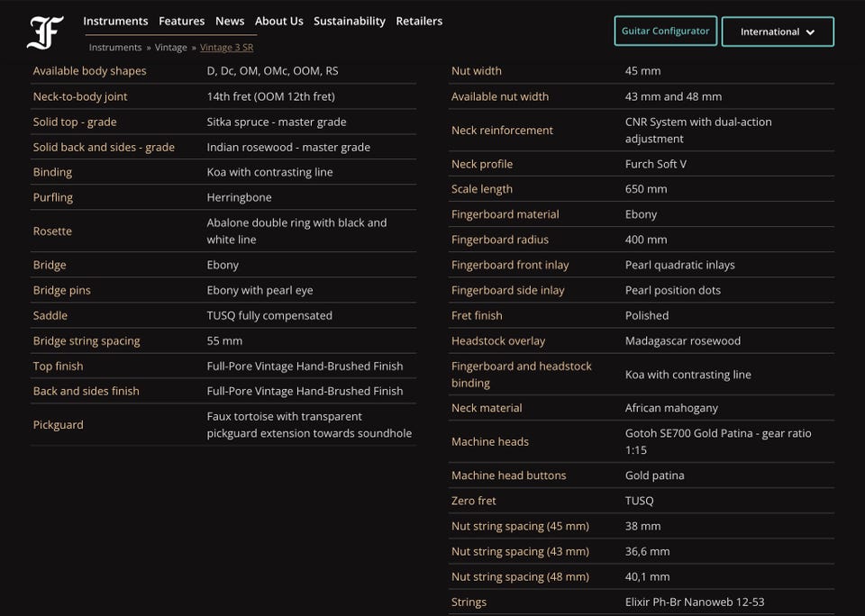Viewport: 865px width, 616px height.
Task: Select 'Gotoh SE700 Gold Patina' value
Action: point(718,441)
